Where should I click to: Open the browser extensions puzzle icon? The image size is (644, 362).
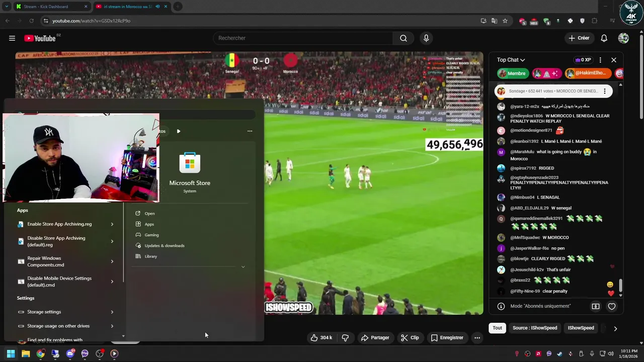(594, 21)
